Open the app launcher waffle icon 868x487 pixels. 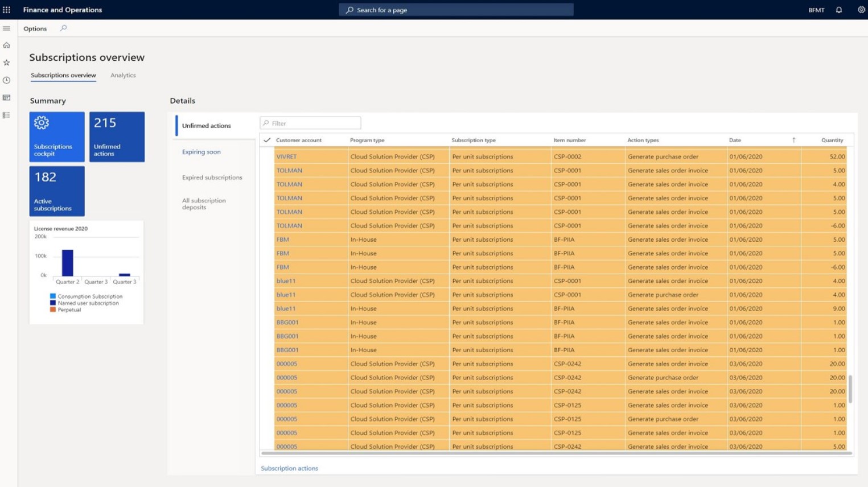[7, 10]
